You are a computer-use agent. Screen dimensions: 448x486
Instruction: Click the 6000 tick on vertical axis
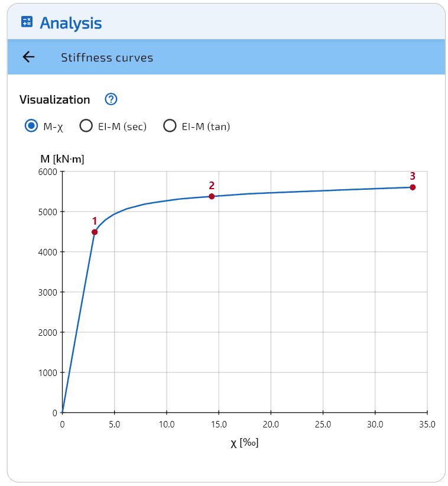point(47,172)
